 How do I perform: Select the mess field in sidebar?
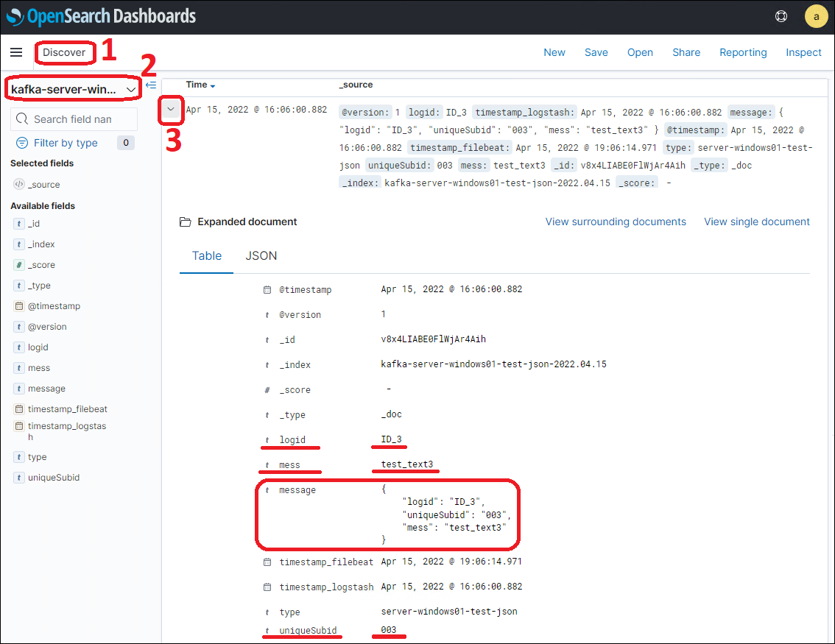39,368
